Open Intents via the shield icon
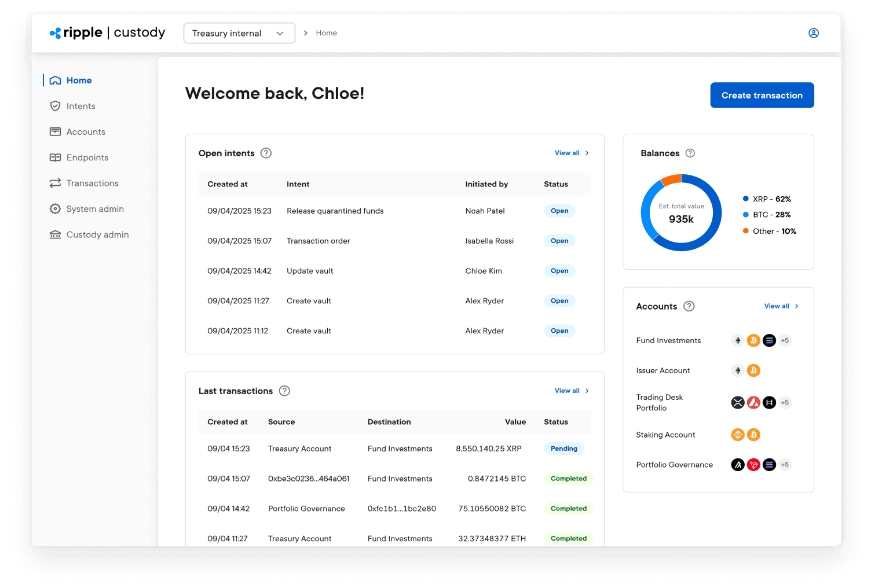The width and height of the screenshot is (871, 588). pos(55,106)
